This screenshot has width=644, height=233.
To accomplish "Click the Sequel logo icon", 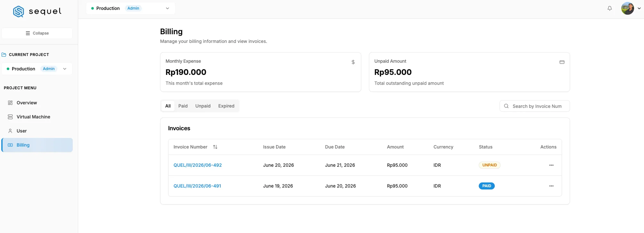I will 19,12.
